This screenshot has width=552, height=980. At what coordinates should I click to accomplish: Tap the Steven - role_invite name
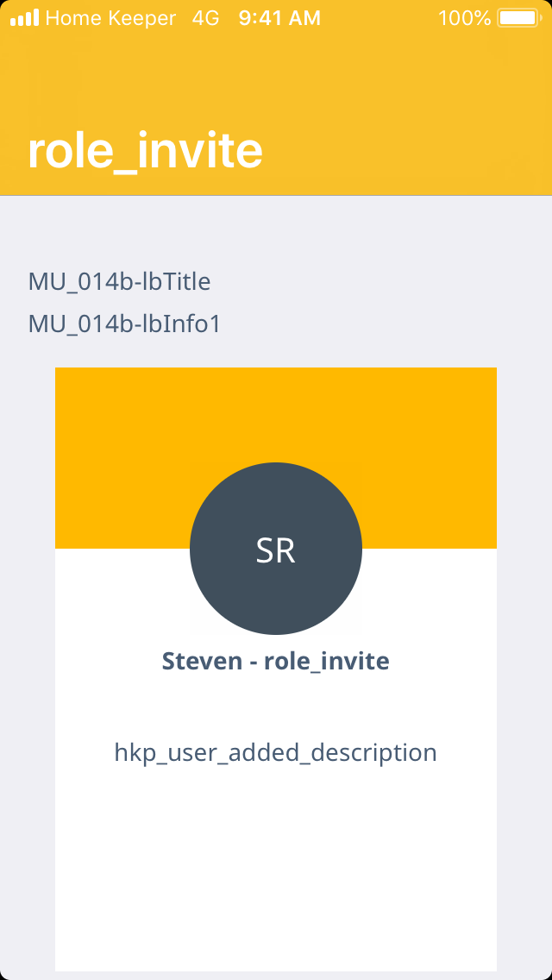point(276,662)
